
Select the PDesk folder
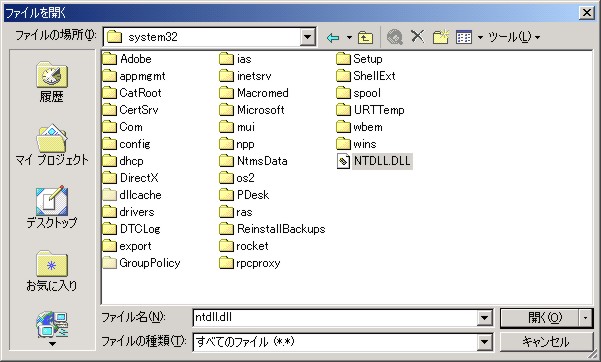(x=245, y=195)
